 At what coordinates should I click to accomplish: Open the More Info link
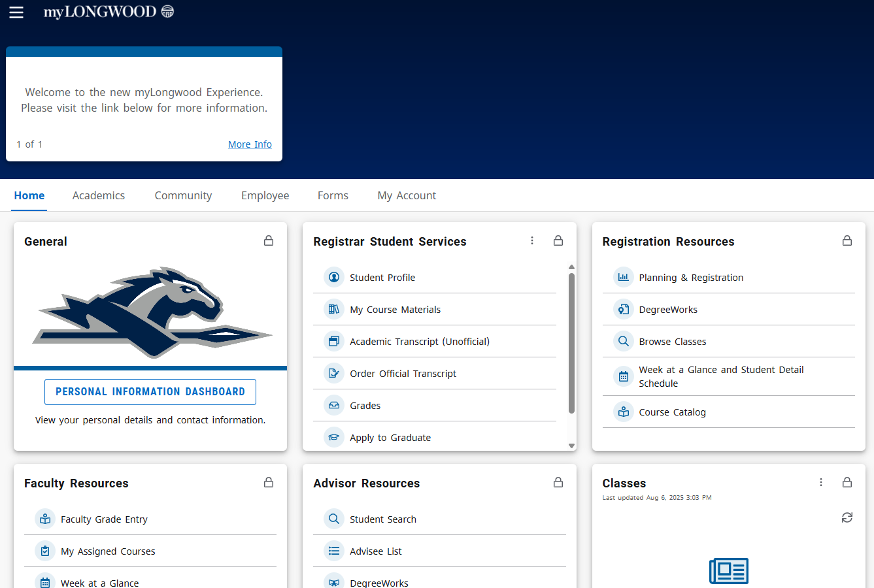tap(250, 144)
